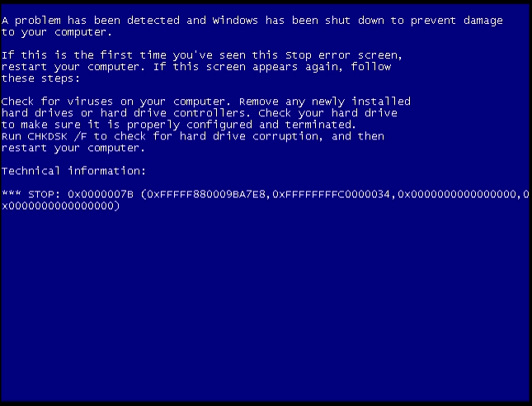Click the word 'Windows' in first line
The height and width of the screenshot is (406, 532).
[x=235, y=21]
